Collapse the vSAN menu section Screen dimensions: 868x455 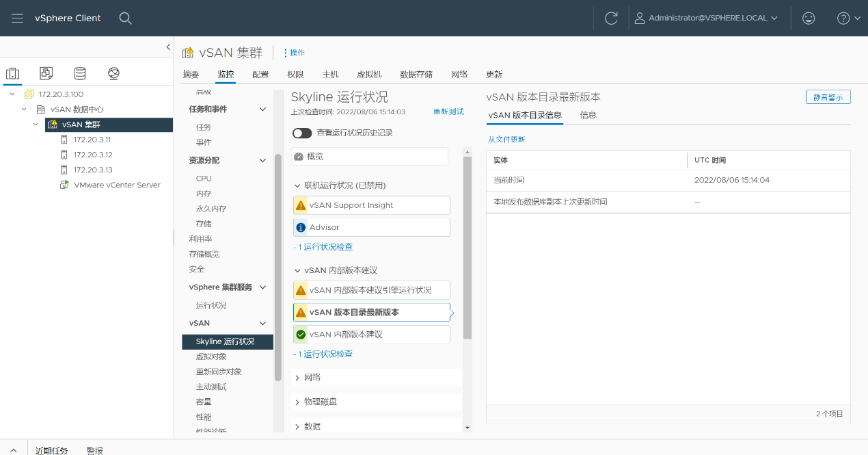pos(262,323)
